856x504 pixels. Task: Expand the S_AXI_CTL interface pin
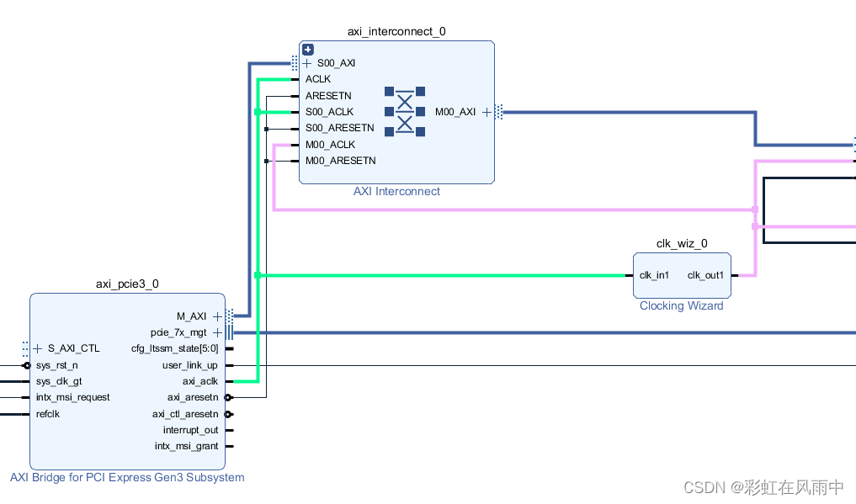(37, 348)
